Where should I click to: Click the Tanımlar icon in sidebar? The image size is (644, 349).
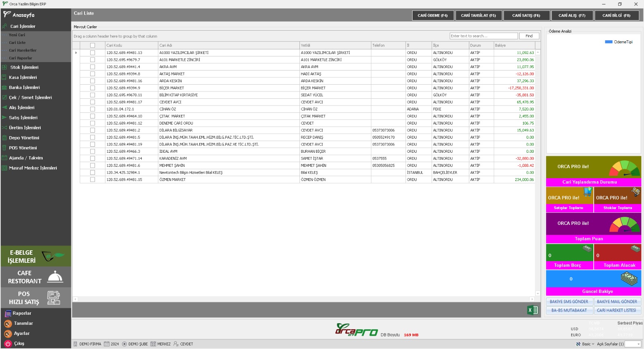tap(8, 324)
